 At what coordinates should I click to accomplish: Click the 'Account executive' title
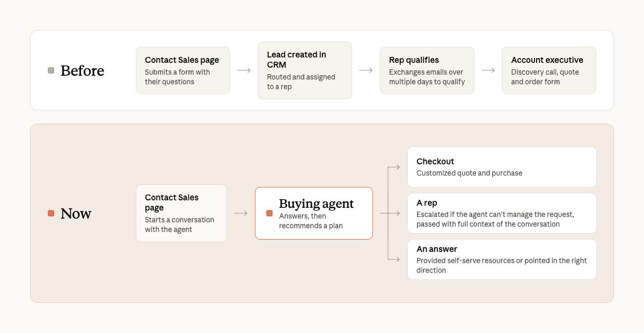pos(547,60)
